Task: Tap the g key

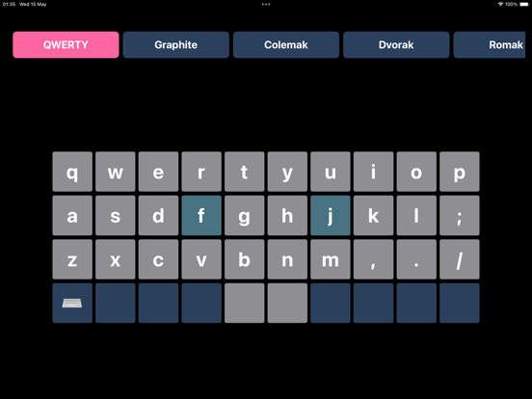Action: coord(244,216)
